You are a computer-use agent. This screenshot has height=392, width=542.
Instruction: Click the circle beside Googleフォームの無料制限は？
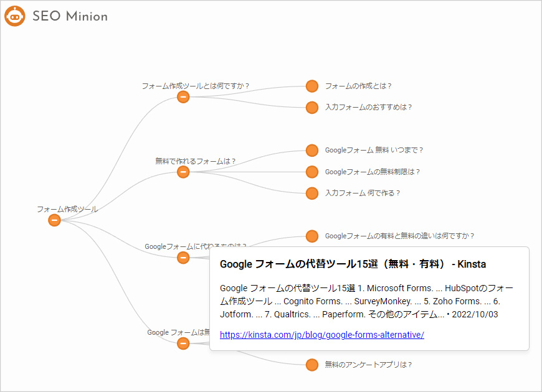coord(311,172)
